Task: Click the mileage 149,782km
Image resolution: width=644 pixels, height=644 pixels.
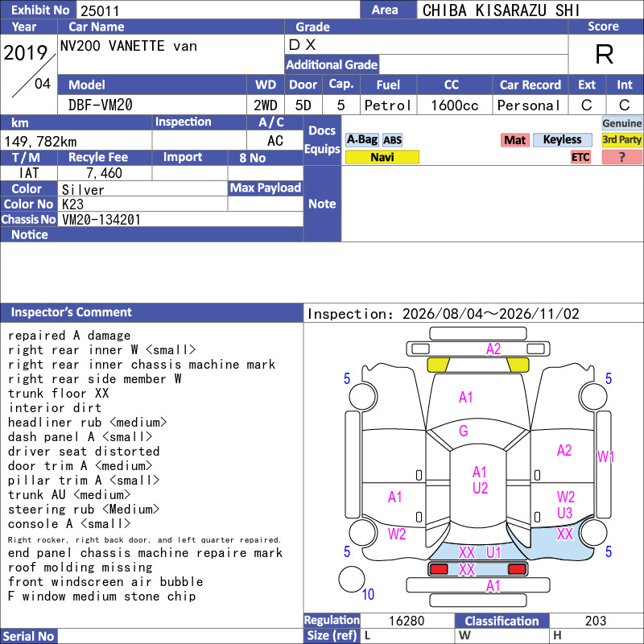Action: point(40,142)
